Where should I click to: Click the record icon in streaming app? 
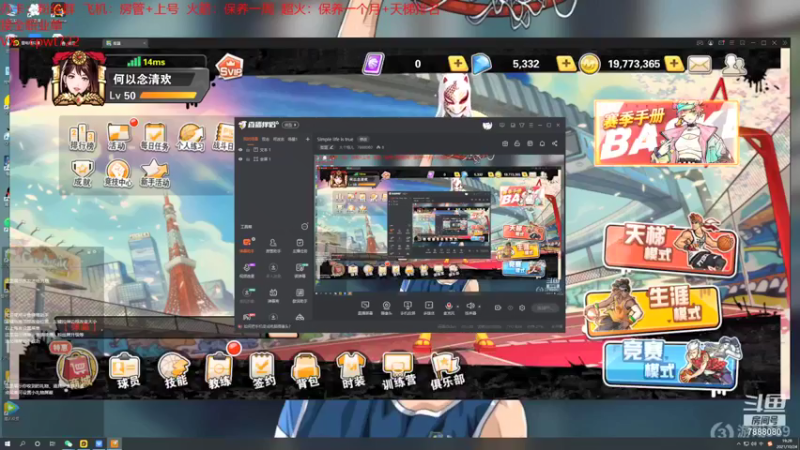(x=498, y=308)
